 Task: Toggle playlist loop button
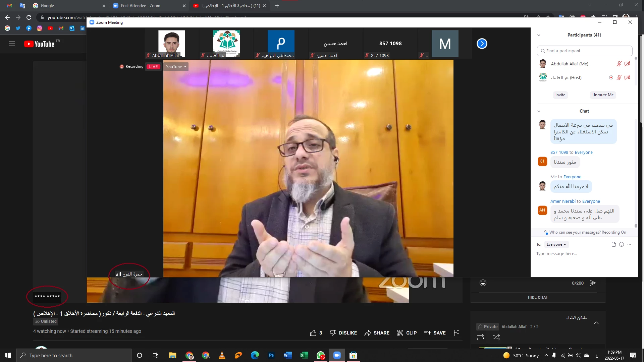coord(480,337)
